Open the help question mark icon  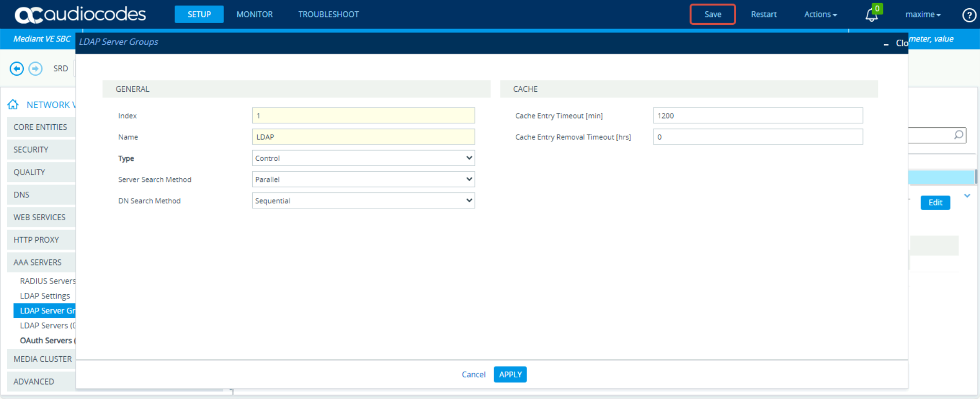tap(969, 15)
